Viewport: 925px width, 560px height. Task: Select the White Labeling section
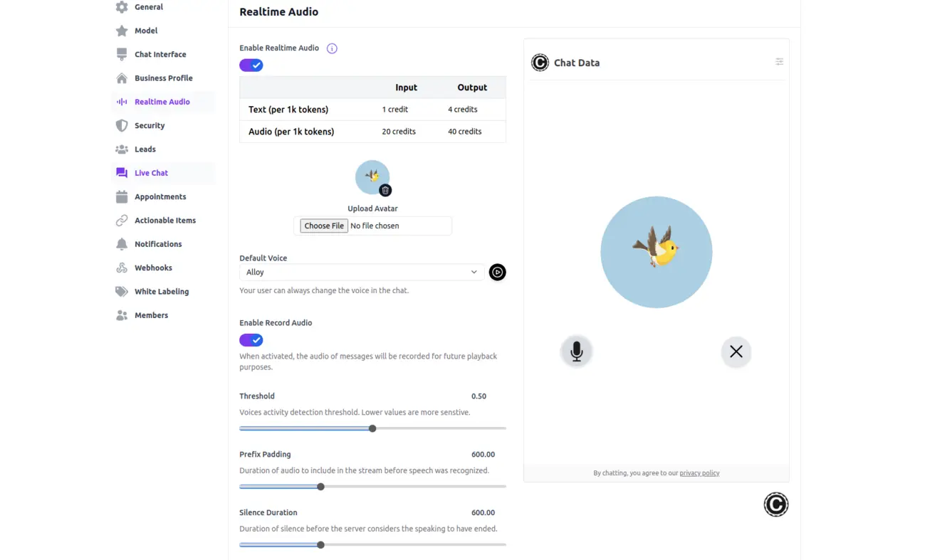click(x=162, y=291)
